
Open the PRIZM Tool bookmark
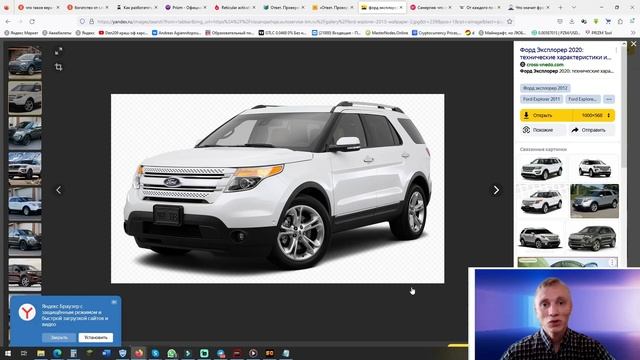click(x=598, y=33)
